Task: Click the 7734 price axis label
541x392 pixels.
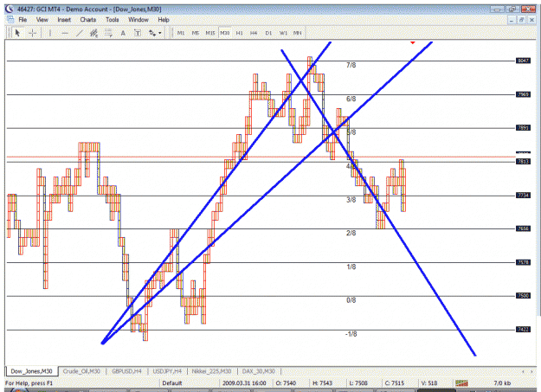Action: (523, 196)
